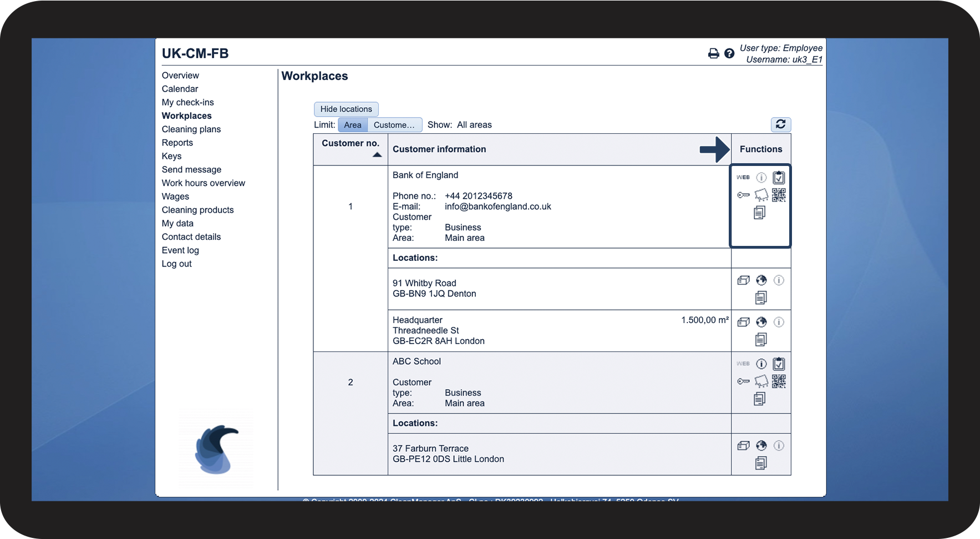The image size is (980, 539).
Task: Click the Bank of England customer name
Action: [x=425, y=175]
